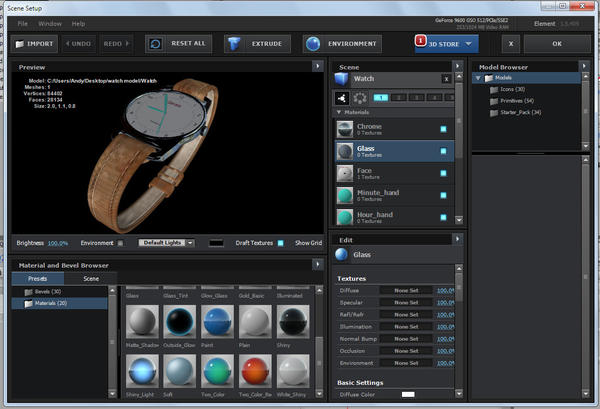This screenshot has width=600, height=409.
Task: Open the 3D Store dropdown
Action: (447, 44)
